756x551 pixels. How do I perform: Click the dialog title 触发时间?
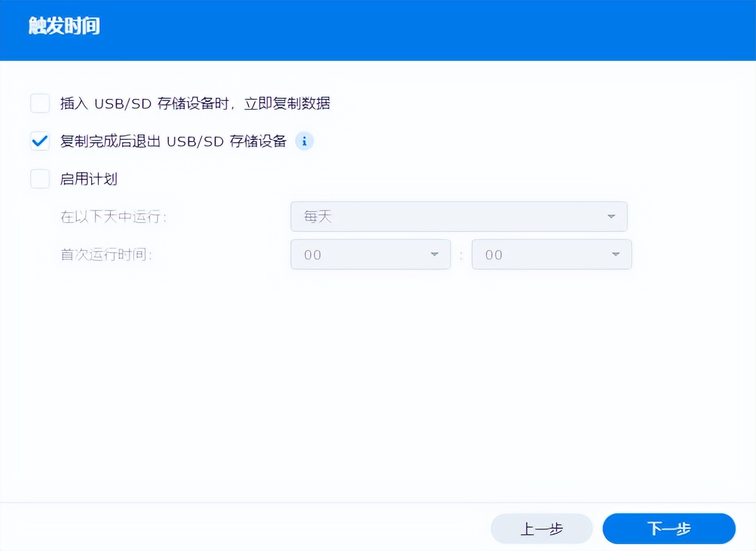click(63, 26)
